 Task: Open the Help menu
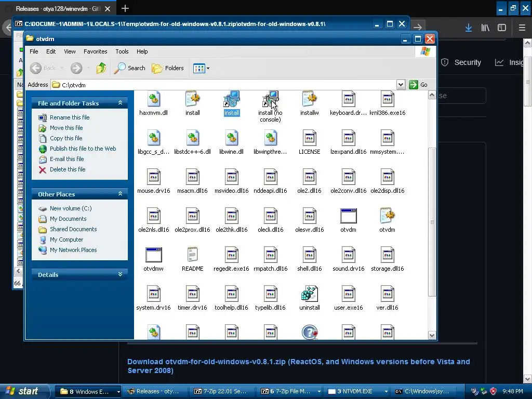pyautogui.click(x=142, y=51)
